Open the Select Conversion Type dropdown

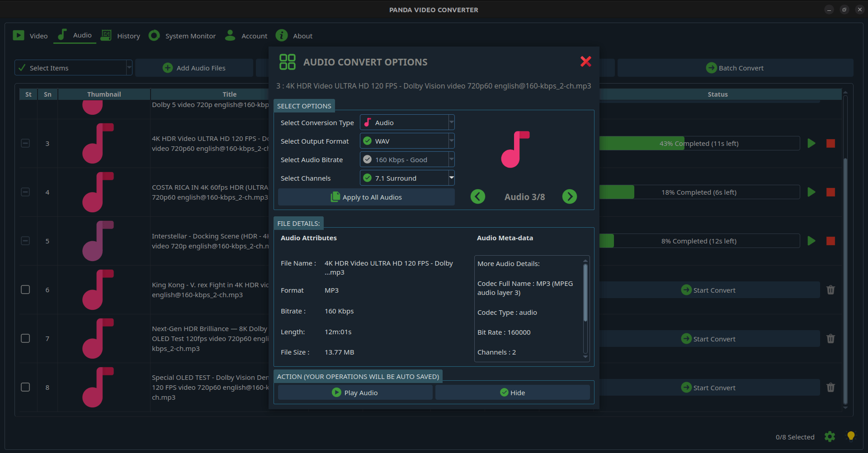[407, 122]
